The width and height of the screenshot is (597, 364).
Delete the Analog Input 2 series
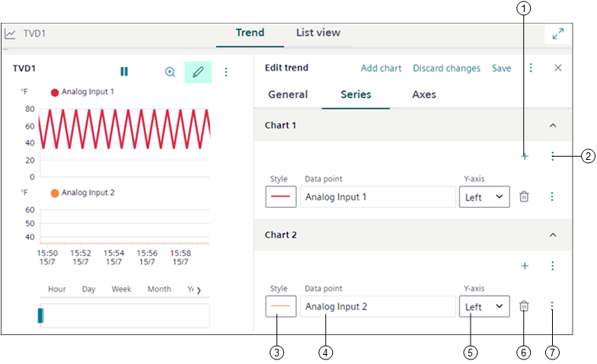(524, 306)
